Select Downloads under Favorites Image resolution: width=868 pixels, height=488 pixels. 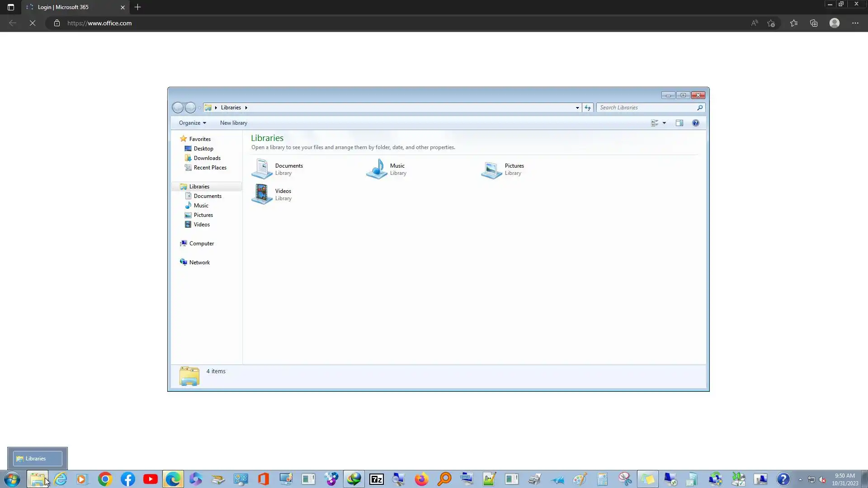click(x=207, y=158)
